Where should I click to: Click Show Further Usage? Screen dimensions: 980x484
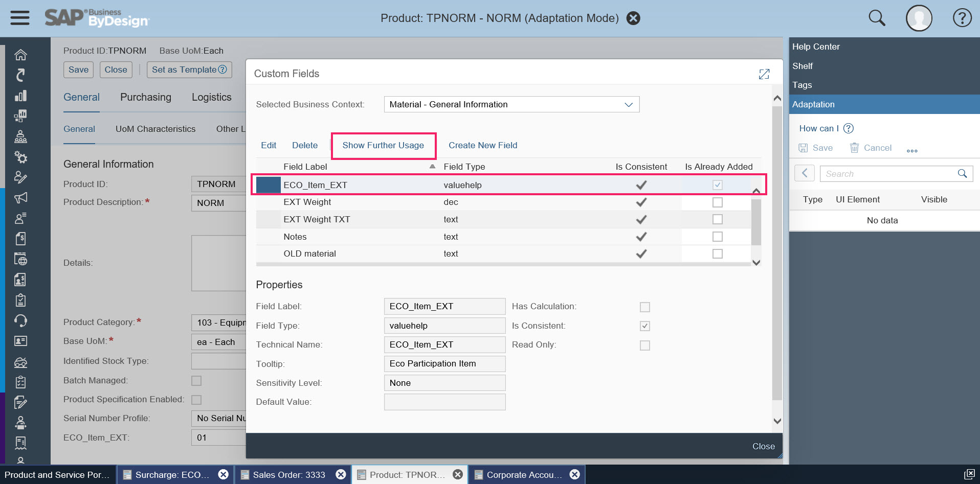(x=383, y=145)
